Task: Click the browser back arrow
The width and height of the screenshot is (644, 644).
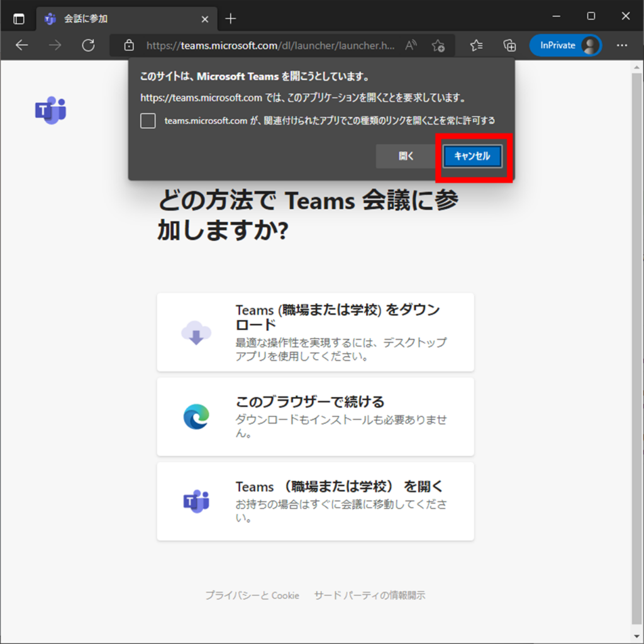Action: [22, 45]
